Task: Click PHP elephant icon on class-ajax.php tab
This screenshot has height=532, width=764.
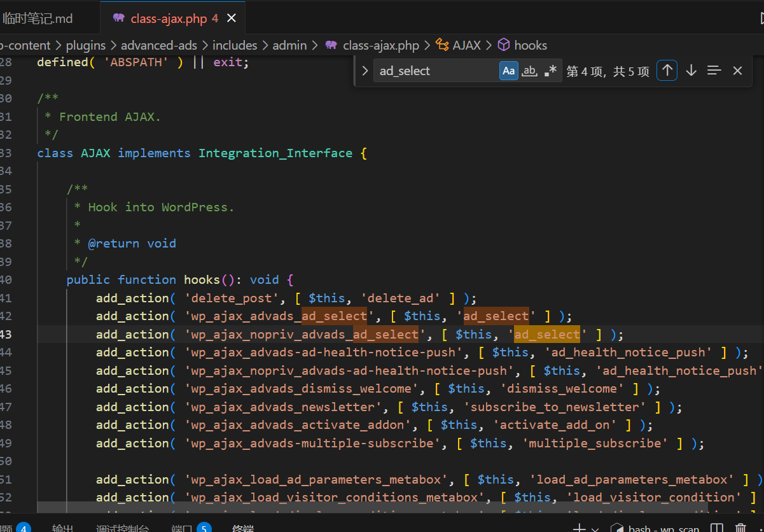Action: click(118, 18)
